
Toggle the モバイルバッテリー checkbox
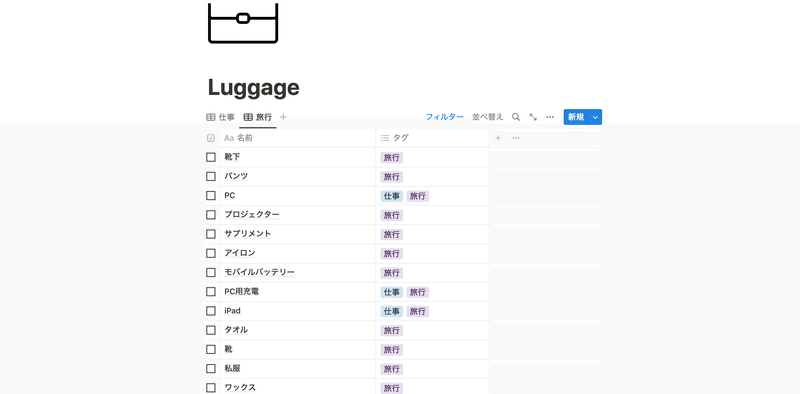pos(211,272)
